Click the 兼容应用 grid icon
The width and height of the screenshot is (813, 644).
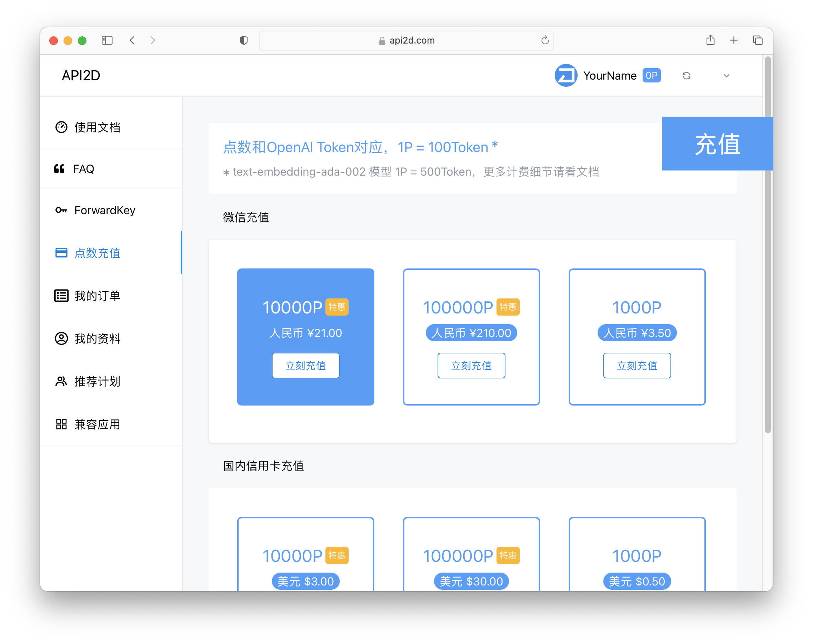coord(61,424)
